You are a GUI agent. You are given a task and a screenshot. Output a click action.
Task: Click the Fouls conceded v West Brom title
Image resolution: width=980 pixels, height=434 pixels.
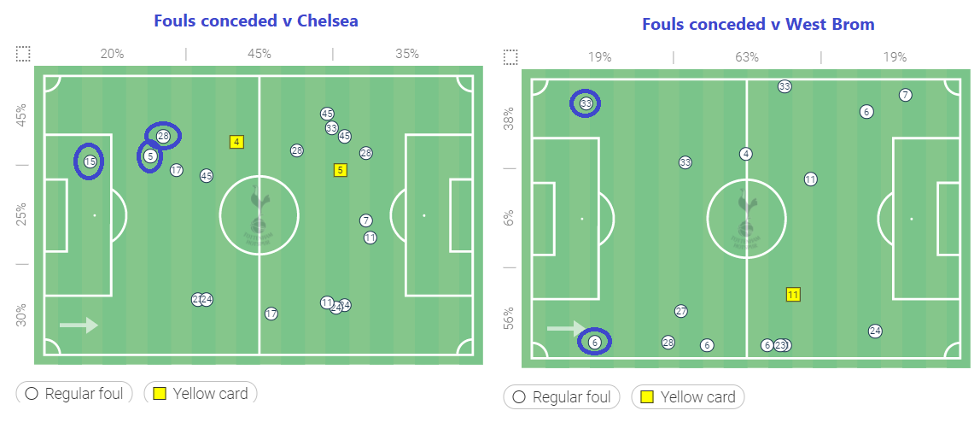point(758,25)
